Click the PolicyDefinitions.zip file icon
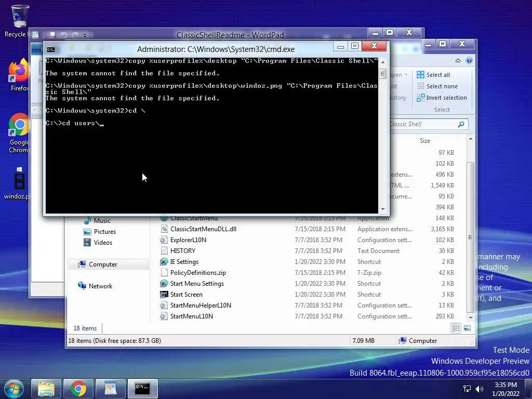 point(164,272)
